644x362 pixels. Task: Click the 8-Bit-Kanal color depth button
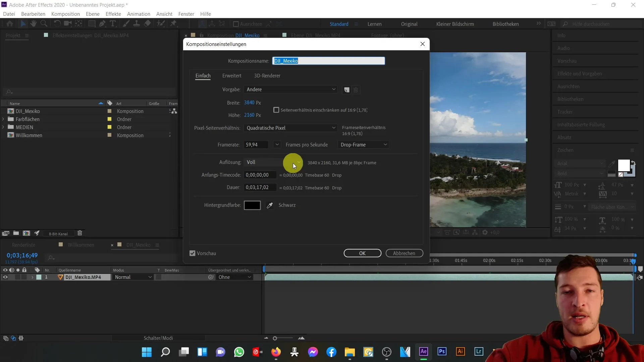point(58,234)
